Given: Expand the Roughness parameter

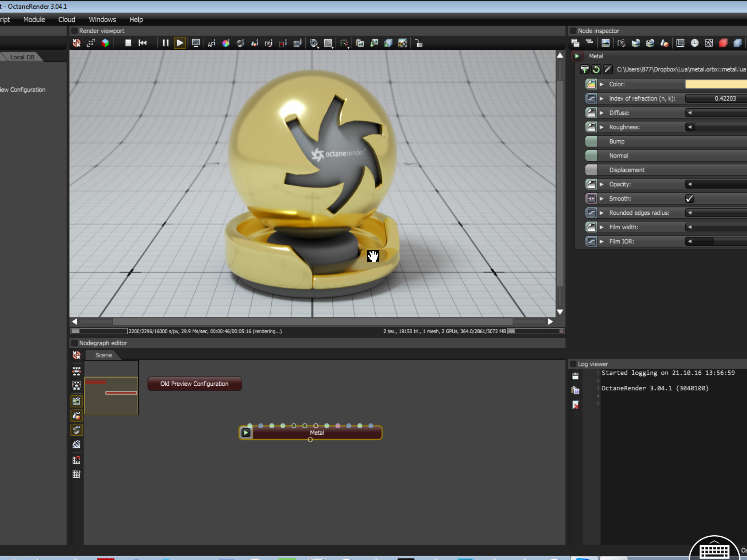Looking at the screenshot, I should click(602, 127).
